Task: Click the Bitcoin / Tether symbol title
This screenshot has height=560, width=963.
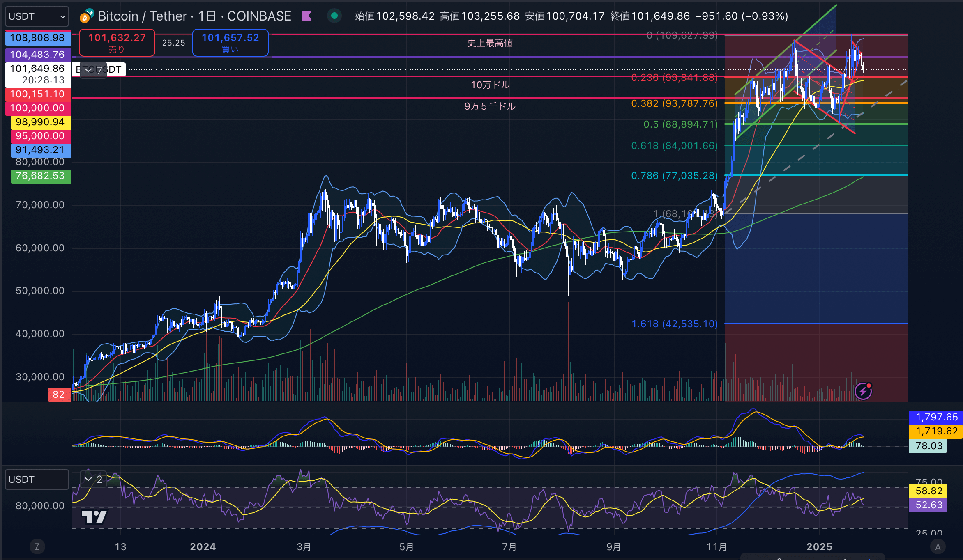Action: click(x=143, y=16)
